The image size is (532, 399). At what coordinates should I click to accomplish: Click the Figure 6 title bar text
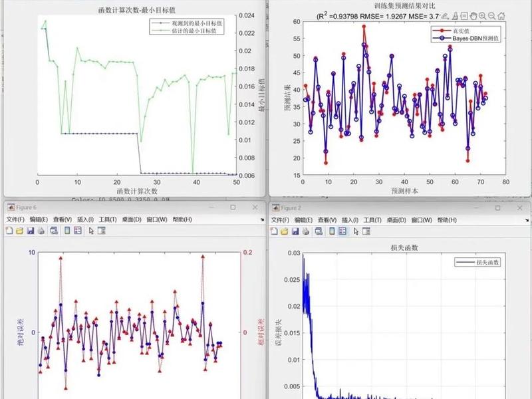pos(26,207)
